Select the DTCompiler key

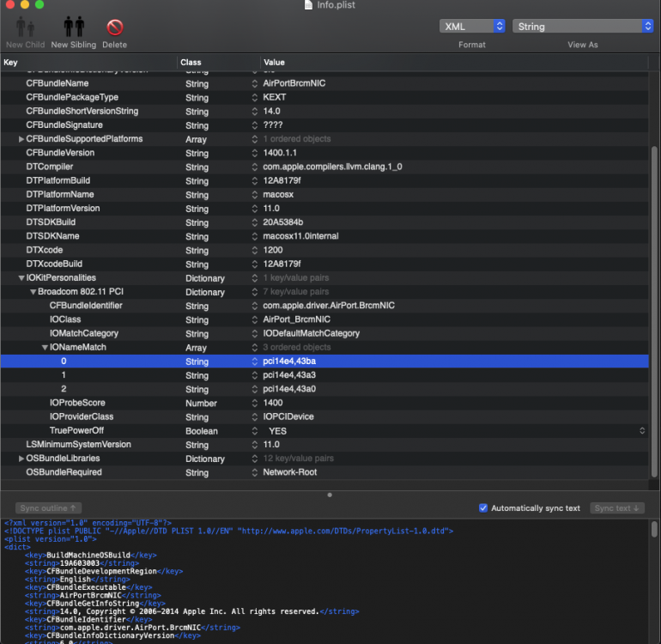(50, 167)
